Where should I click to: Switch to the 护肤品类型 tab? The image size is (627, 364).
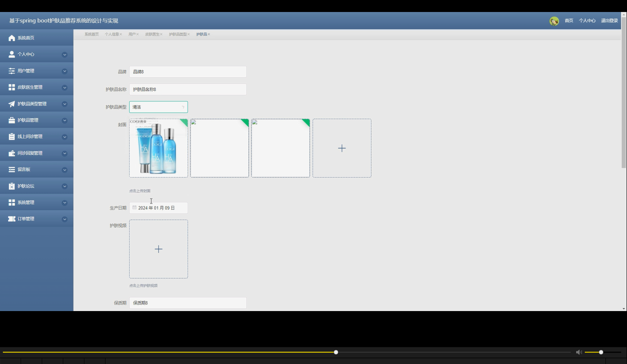(177, 34)
